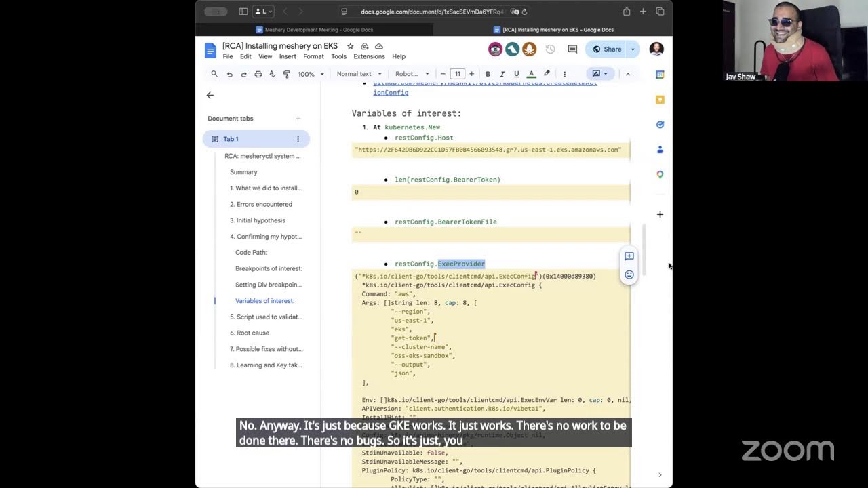The height and width of the screenshot is (488, 868).
Task: Open the Edit menu
Action: (245, 56)
